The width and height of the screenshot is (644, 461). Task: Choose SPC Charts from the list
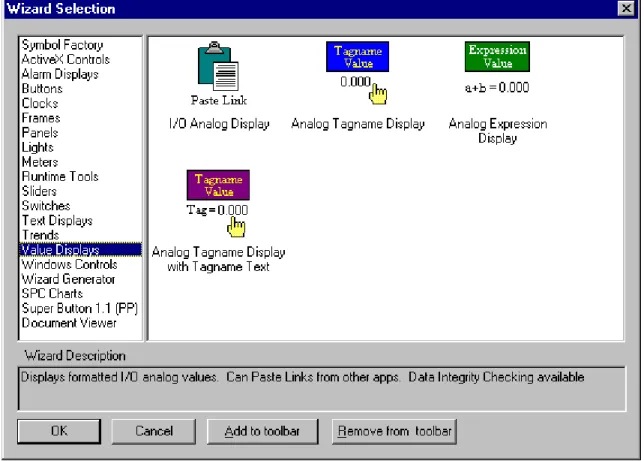point(52,293)
